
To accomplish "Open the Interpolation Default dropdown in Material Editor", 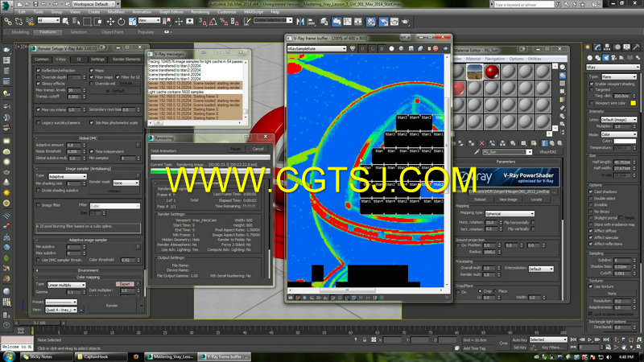I will click(541, 269).
